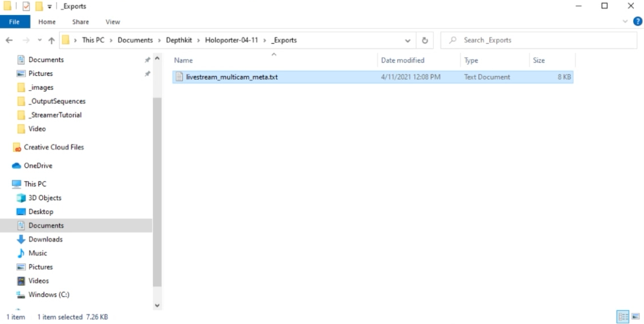The width and height of the screenshot is (644, 324).
Task: Click the Downloads arrow icon
Action: pos(21,239)
